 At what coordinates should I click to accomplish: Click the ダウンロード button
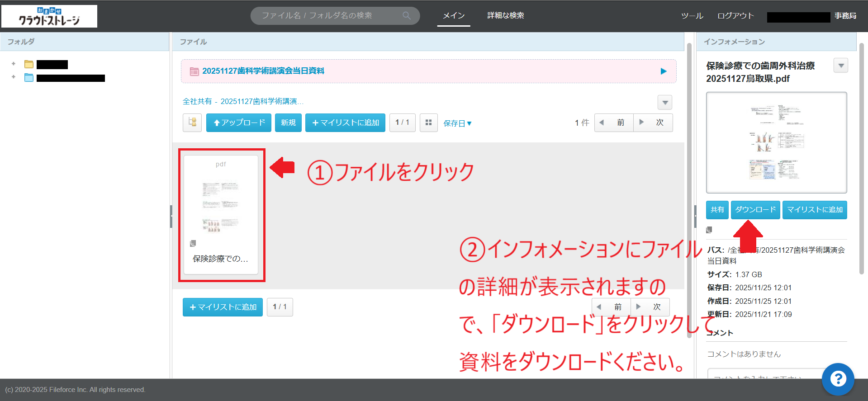(x=755, y=210)
